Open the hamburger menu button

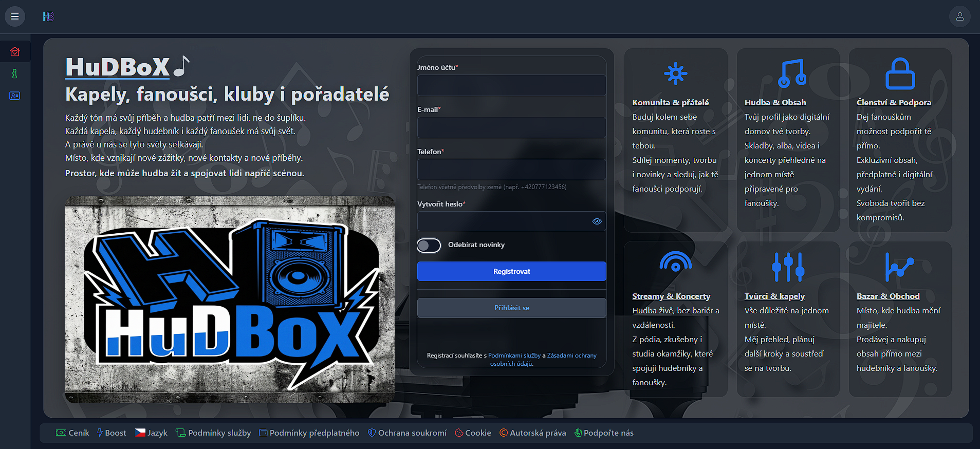15,16
